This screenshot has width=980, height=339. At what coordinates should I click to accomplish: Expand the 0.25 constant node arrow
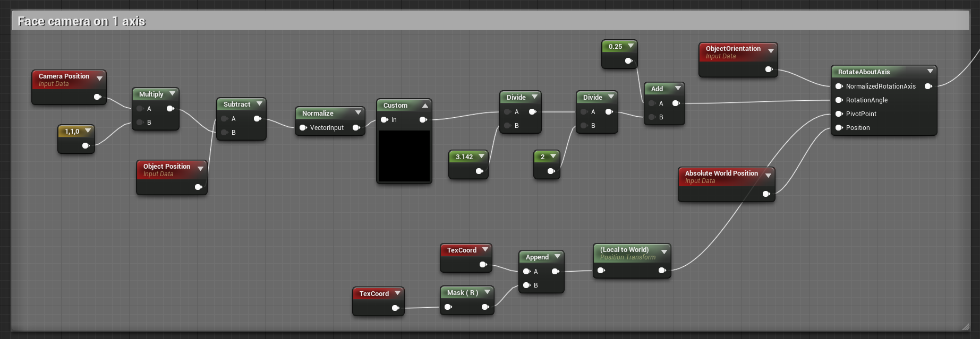(630, 46)
